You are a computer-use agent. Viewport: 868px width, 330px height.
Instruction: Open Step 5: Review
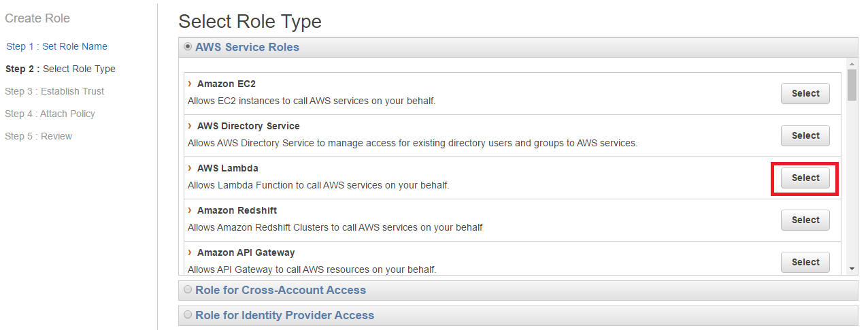[x=38, y=136]
